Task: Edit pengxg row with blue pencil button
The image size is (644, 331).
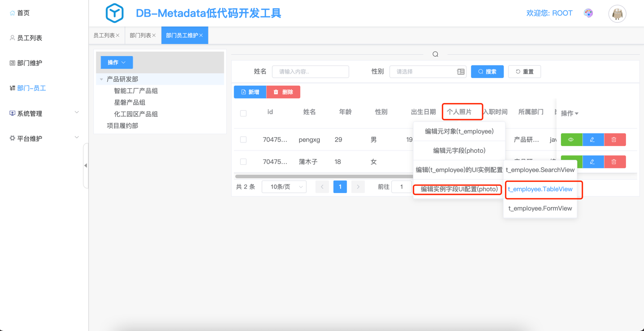Action: [x=593, y=140]
